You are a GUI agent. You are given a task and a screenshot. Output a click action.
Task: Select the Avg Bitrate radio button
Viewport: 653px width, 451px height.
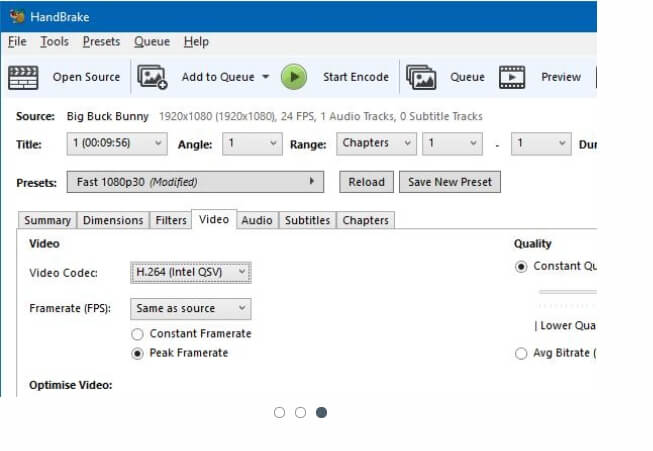click(521, 354)
